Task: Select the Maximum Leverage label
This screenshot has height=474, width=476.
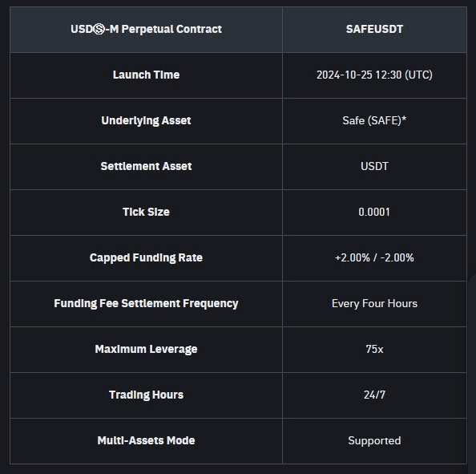Action: click(x=147, y=349)
